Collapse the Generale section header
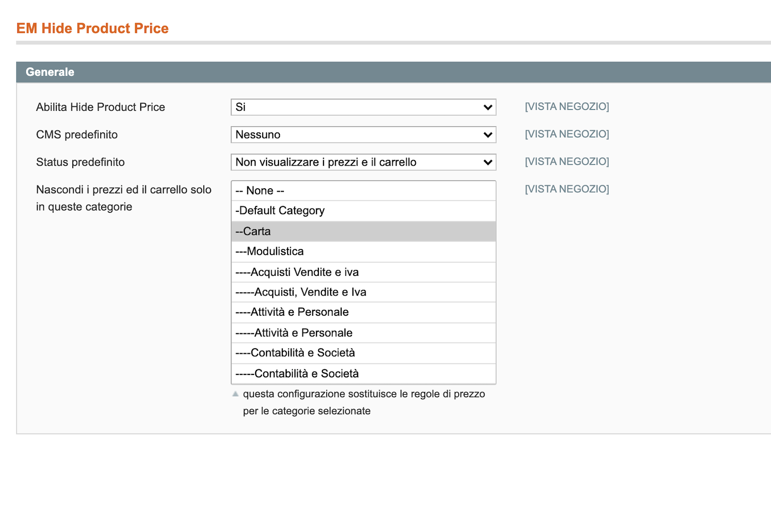This screenshot has width=771, height=532. pos(394,72)
